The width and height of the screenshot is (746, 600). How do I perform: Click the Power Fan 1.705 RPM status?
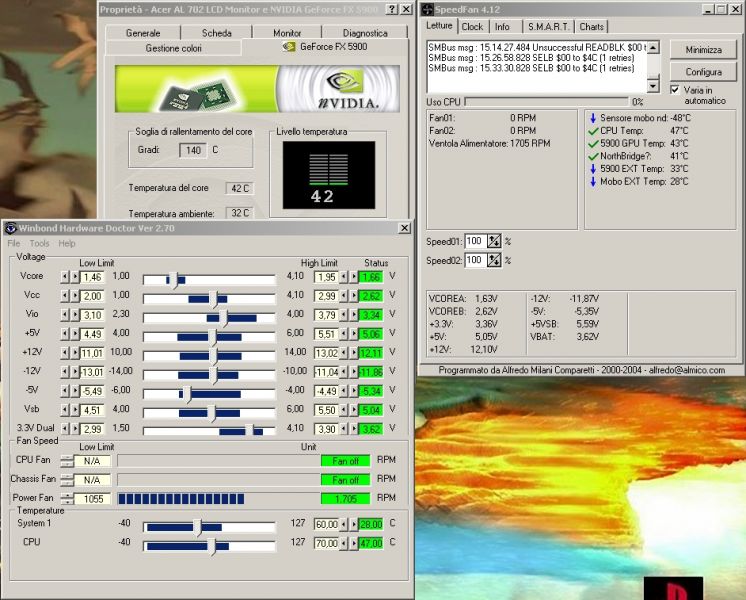point(345,499)
